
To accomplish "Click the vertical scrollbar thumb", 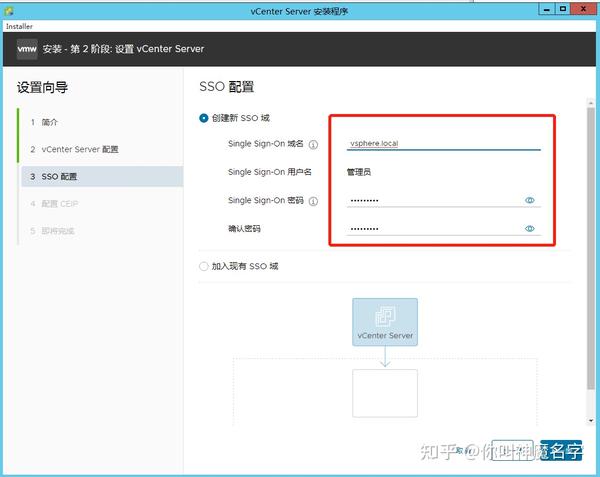I will tap(591, 249).
